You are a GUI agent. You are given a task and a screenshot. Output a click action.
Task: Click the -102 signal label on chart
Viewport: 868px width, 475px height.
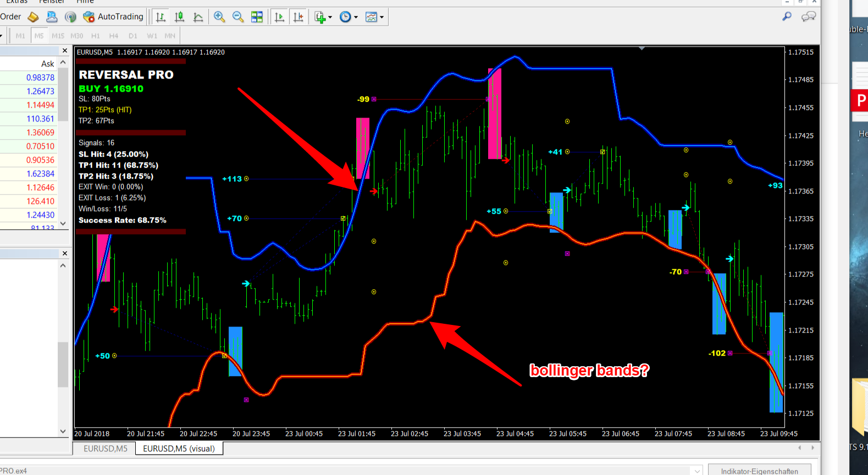pos(717,353)
